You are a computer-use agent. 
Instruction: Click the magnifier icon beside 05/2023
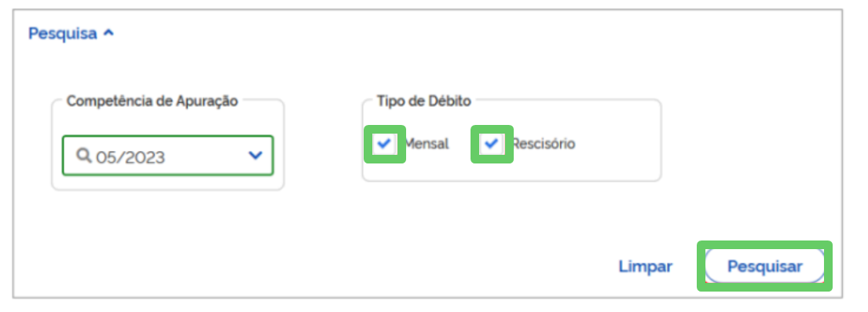(83, 156)
